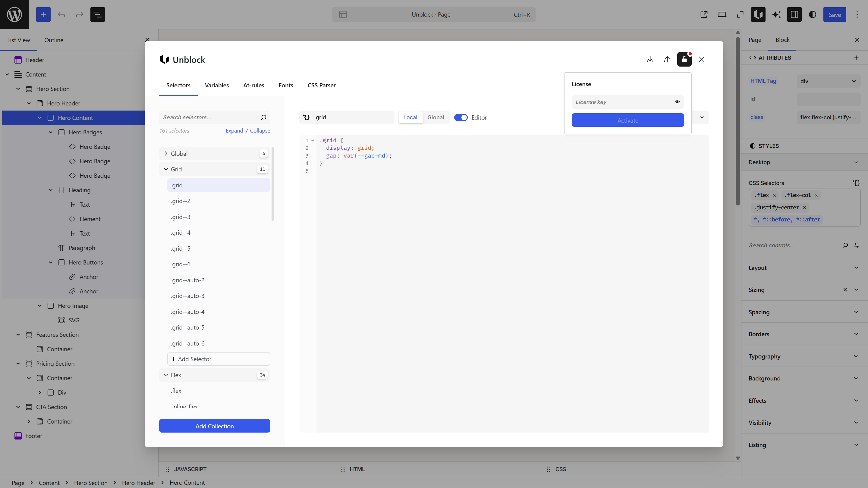Click the Activate license button
The height and width of the screenshot is (488, 868).
pyautogui.click(x=628, y=120)
